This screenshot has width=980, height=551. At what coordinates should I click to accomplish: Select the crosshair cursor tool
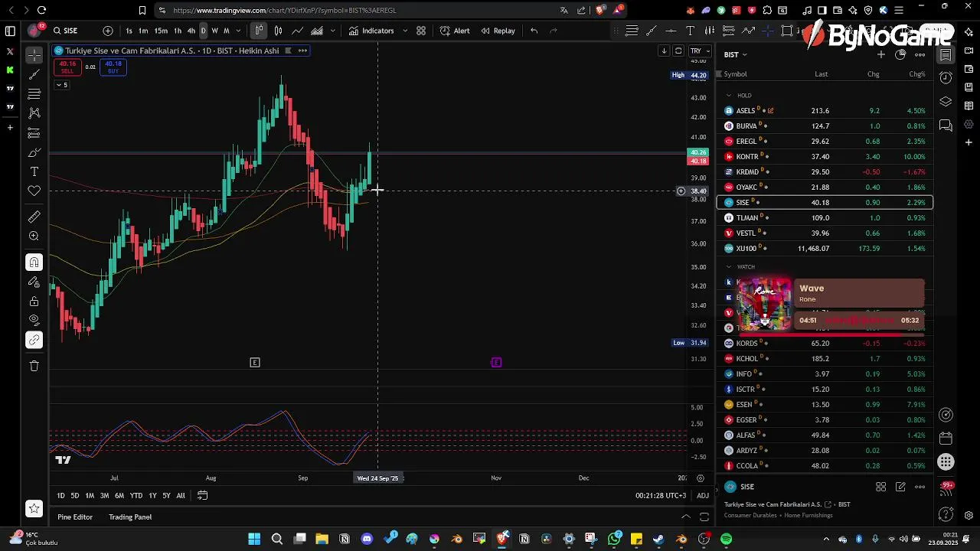[34, 55]
